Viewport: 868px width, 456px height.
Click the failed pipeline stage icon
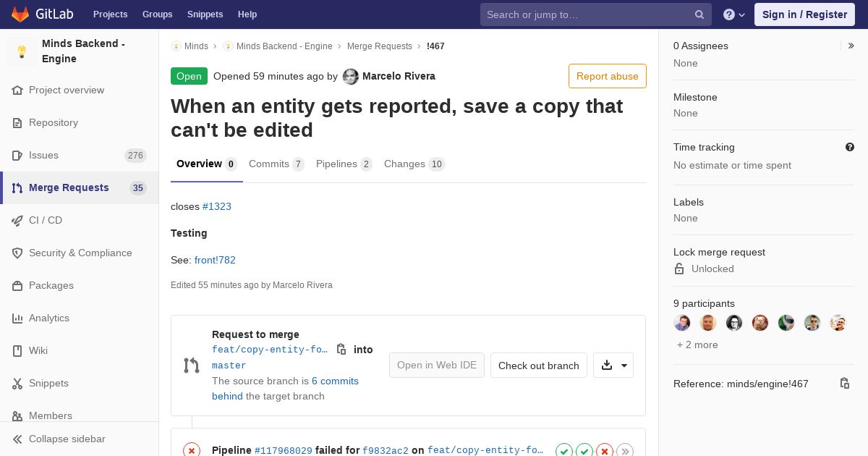(x=605, y=451)
